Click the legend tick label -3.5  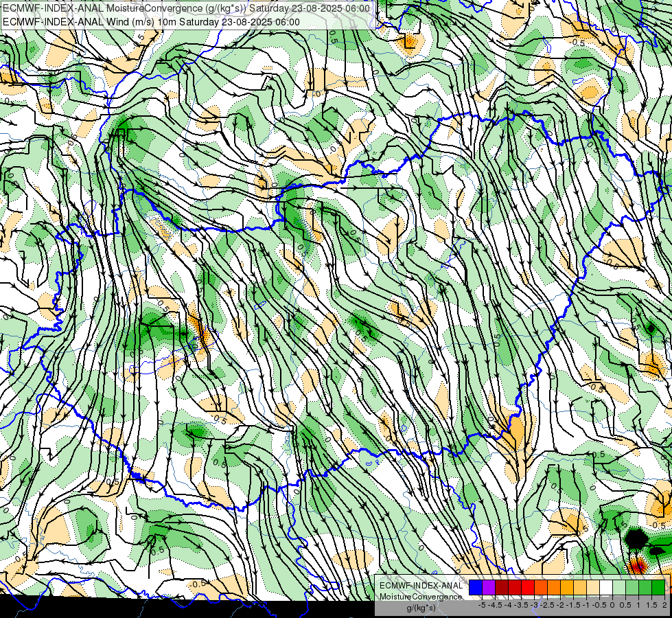[521, 605]
